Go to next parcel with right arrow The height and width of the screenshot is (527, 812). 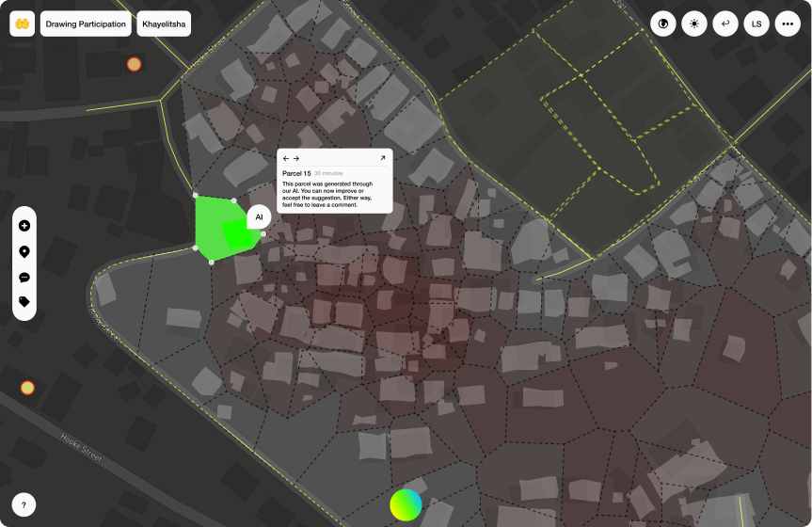click(296, 159)
